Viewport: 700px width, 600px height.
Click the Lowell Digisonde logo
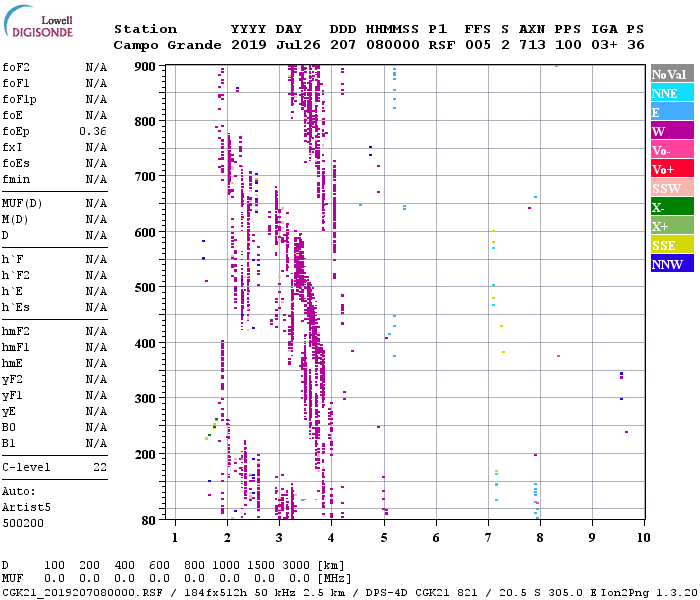(x=38, y=22)
